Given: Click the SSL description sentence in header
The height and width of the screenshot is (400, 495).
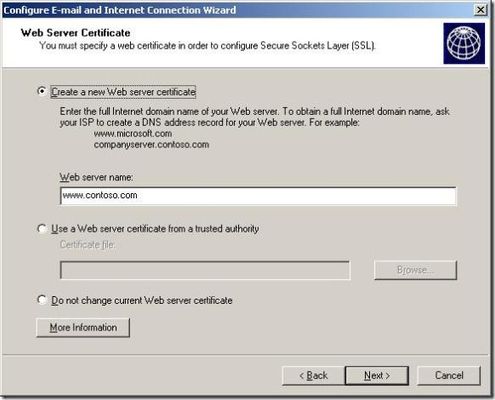Looking at the screenshot, I should click(208, 45).
